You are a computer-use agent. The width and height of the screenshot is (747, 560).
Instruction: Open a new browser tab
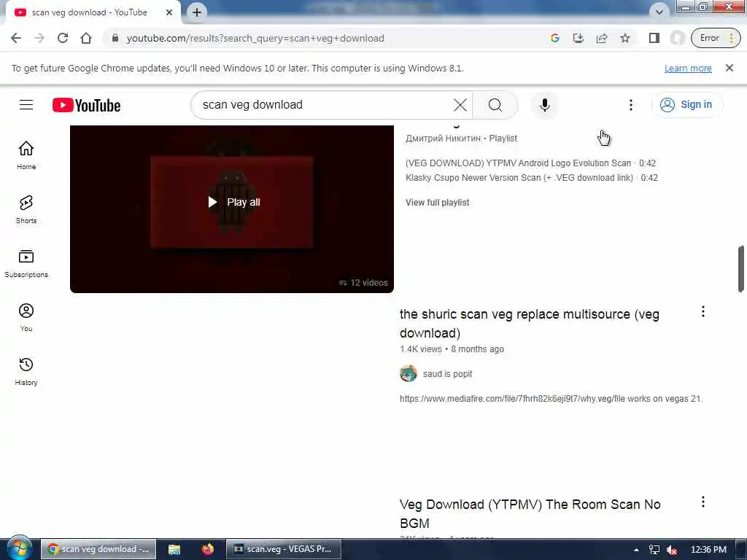pos(197,12)
